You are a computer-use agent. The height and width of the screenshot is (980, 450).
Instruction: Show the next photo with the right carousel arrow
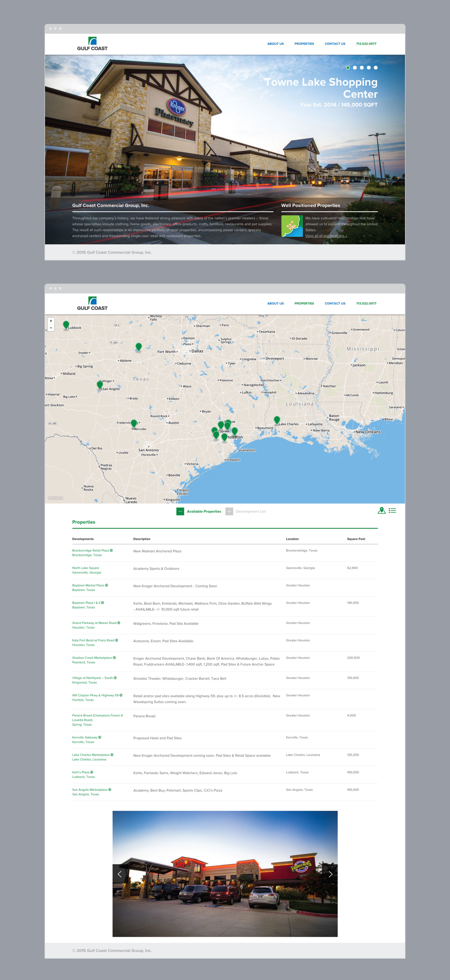[330, 874]
